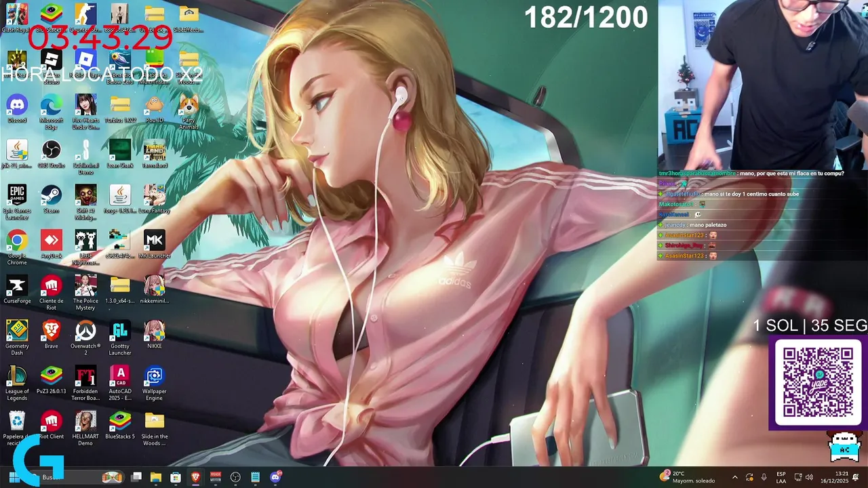Select the nikkeminiloader desktop icon
Image resolution: width=868 pixels, height=488 pixels.
click(155, 289)
